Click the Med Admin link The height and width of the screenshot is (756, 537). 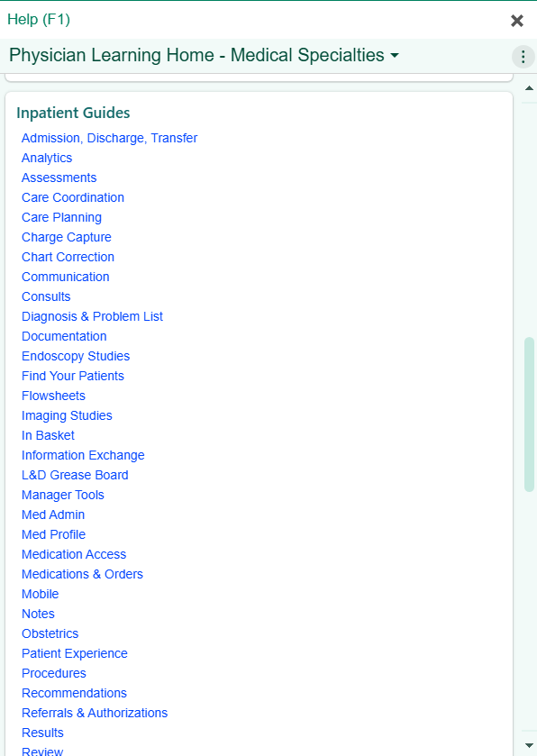(53, 514)
